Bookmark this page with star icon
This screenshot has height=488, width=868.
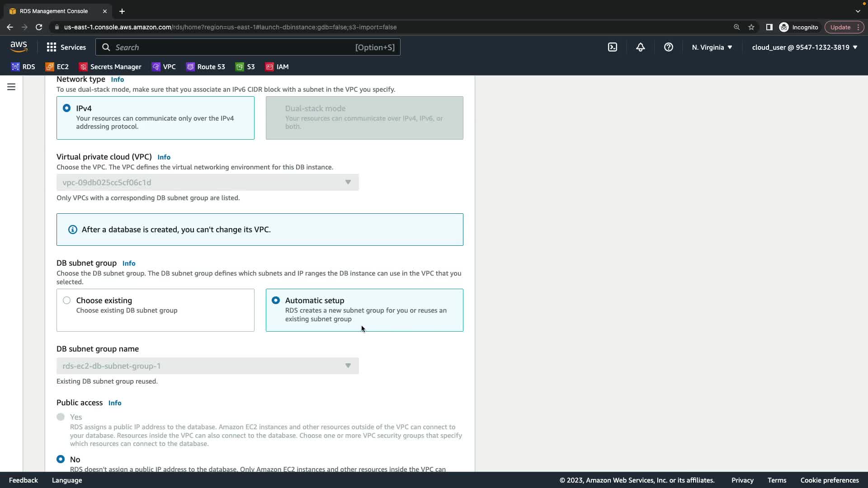[751, 27]
